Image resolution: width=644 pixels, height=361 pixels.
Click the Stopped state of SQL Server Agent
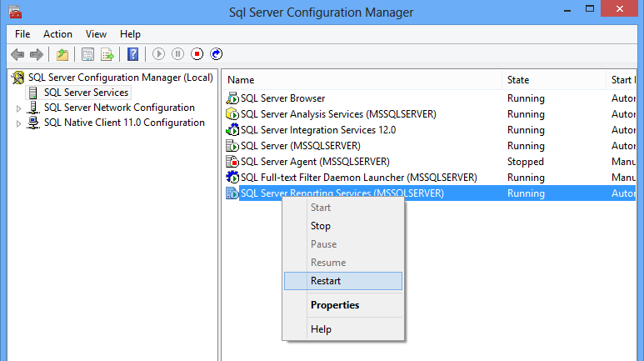526,162
